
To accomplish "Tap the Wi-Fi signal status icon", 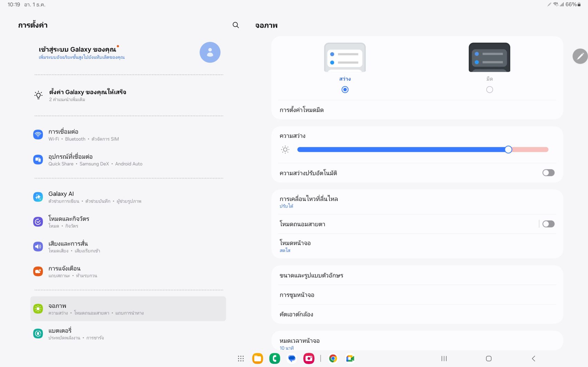I will (x=556, y=4).
